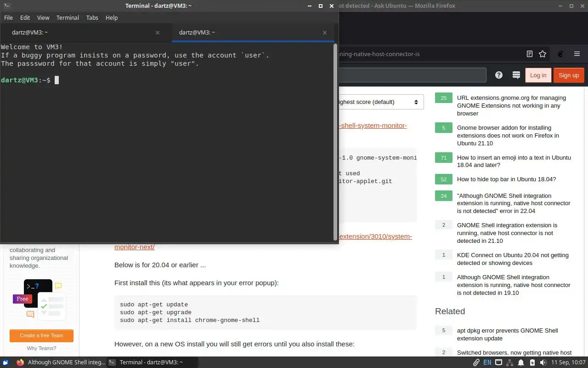This screenshot has height=368, width=588.
Task: Click the Firefox icon in the taskbar
Action: pos(20,362)
